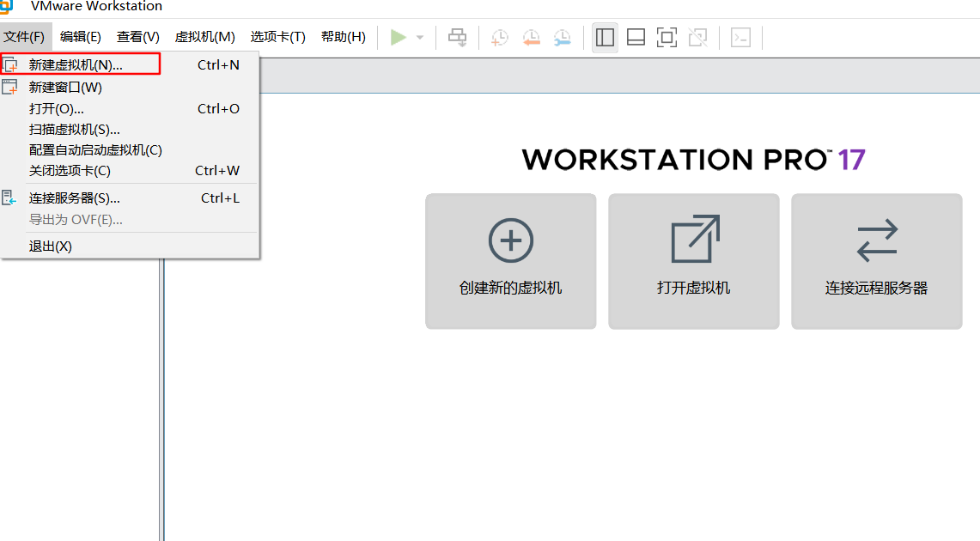Click the plus circle create icon
The height and width of the screenshot is (541, 980).
pos(511,240)
